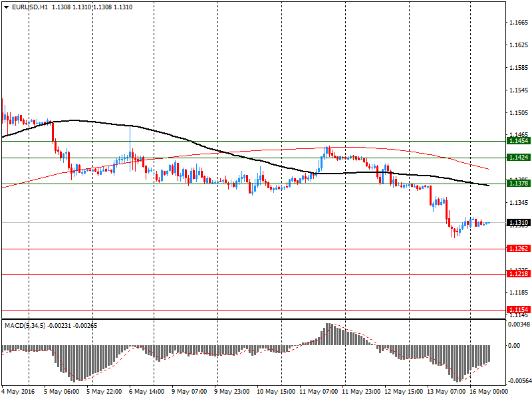Screen dimensions: 532x399
Task: Click the 1.1665 price scale value
Action: 519,23
